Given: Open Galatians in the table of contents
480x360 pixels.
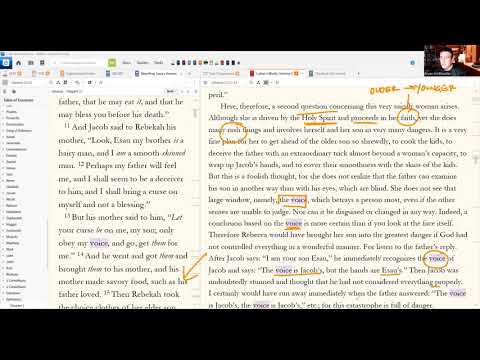Looking at the screenshot, I should (x=13, y=293).
